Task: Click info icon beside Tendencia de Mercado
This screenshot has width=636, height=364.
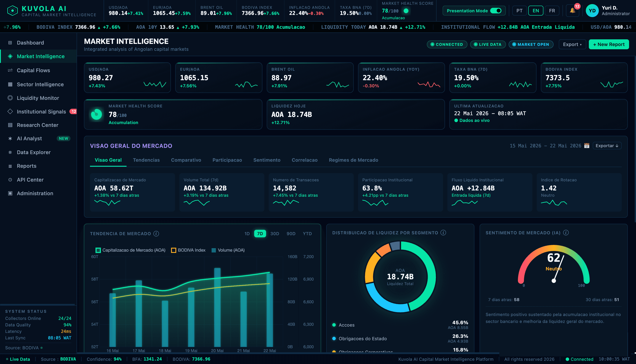Action: tap(156, 233)
